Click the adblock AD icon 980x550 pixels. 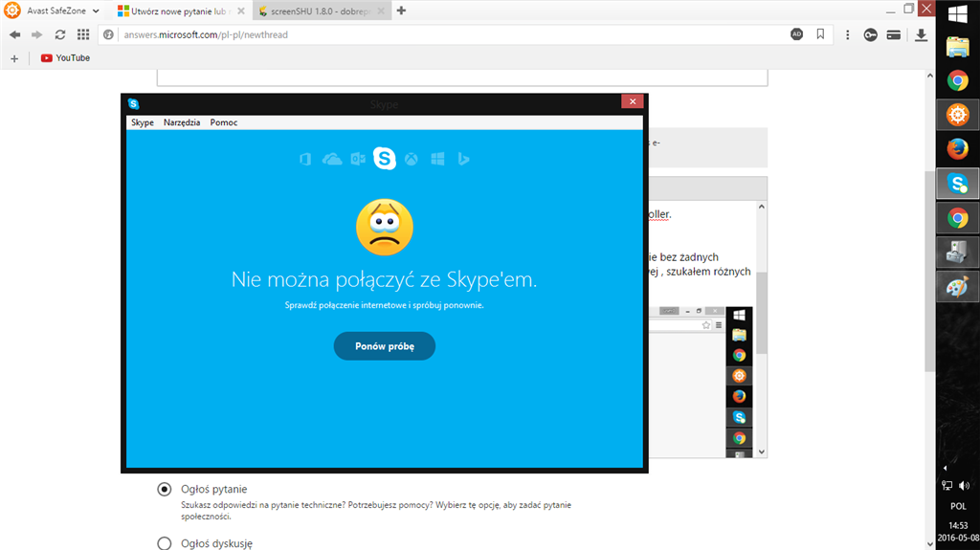point(797,34)
